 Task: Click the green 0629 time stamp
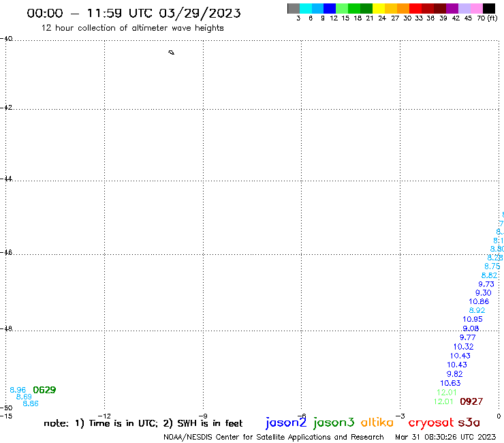(x=44, y=390)
